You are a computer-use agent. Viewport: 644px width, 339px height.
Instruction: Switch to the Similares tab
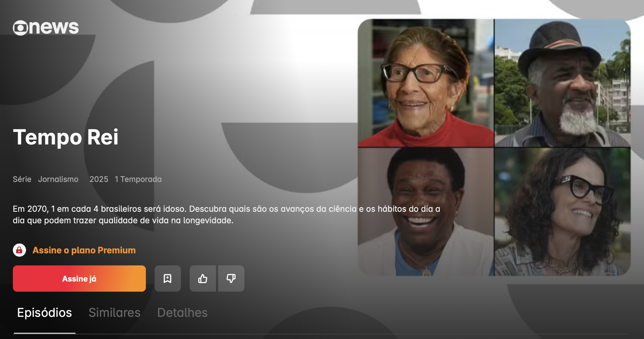click(x=114, y=312)
